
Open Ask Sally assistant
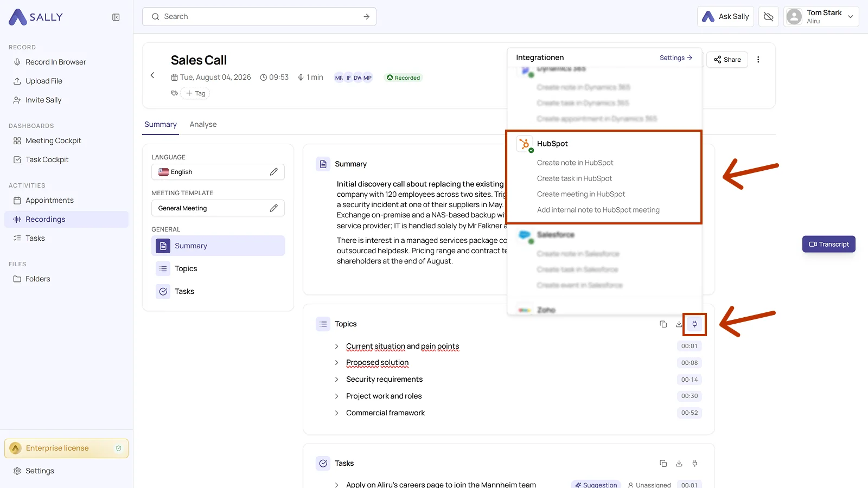[725, 17]
